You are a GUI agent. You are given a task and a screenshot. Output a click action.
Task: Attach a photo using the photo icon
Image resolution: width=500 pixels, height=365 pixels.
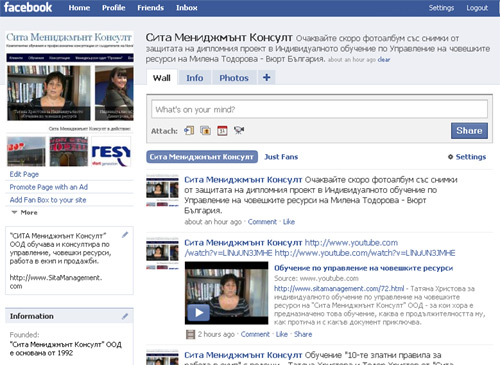coord(205,131)
